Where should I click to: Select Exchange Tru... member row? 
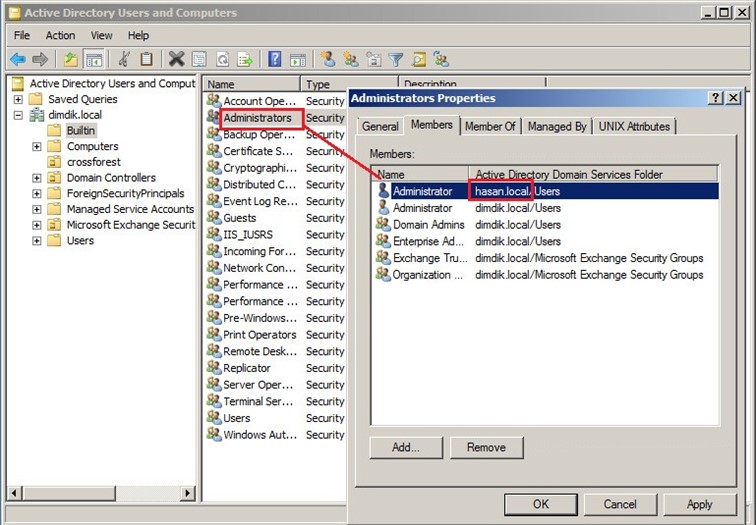click(x=544, y=258)
